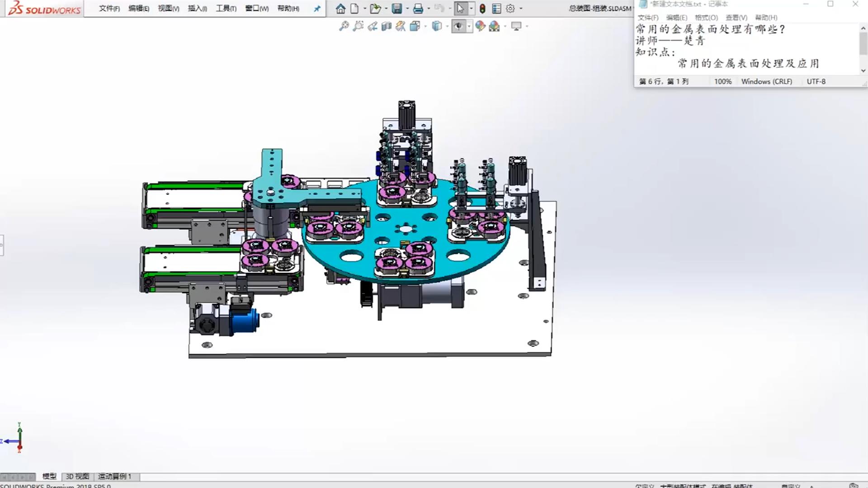Open the SolidWorks 帮助(H) menu
Viewport: 868px width, 488px height.
coord(288,9)
